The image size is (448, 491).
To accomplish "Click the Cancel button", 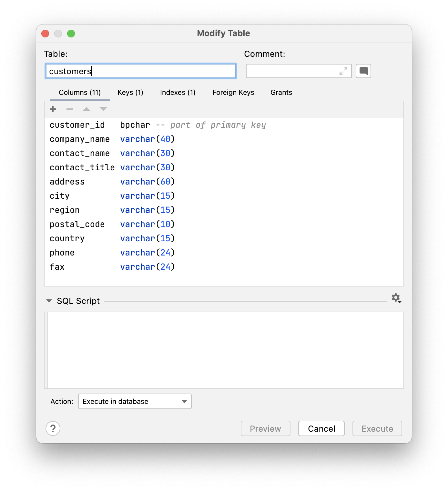I will click(x=321, y=428).
